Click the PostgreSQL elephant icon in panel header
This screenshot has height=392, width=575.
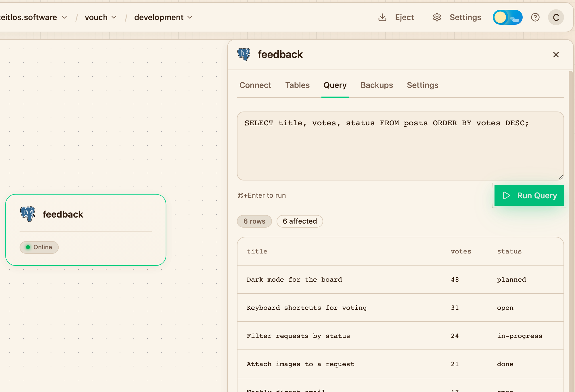[244, 54]
